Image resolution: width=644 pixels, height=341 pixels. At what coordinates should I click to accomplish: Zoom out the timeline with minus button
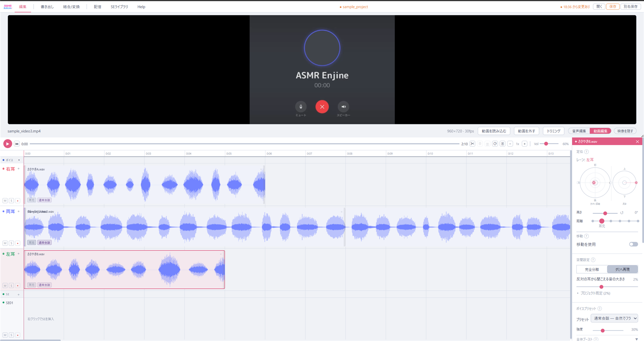coord(510,144)
